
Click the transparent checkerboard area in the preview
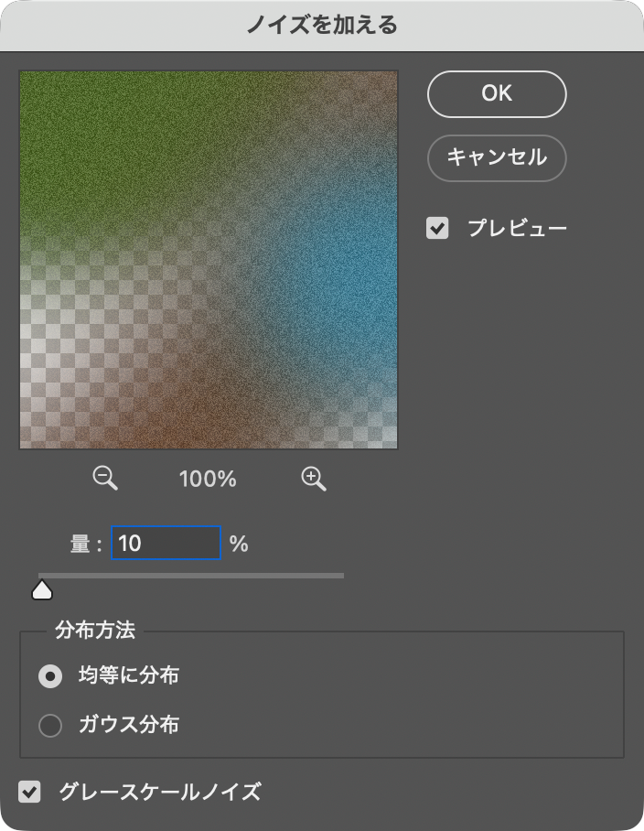(64, 329)
